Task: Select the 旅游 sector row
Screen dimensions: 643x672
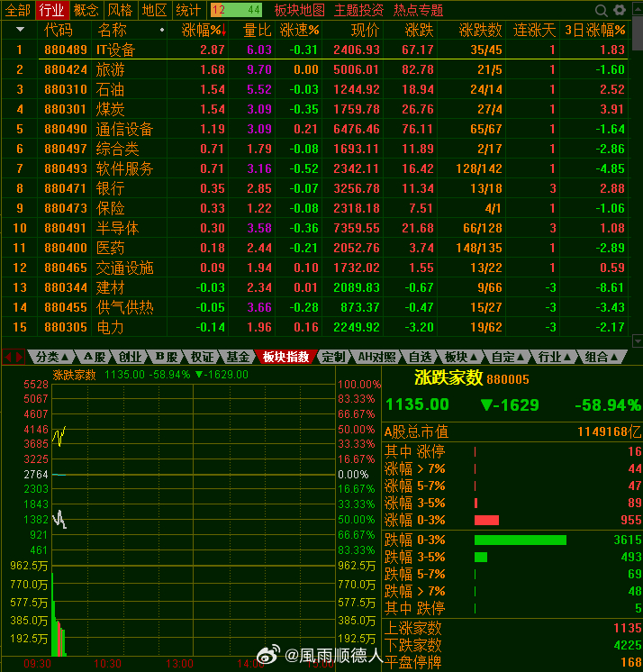Action: pyautogui.click(x=315, y=69)
